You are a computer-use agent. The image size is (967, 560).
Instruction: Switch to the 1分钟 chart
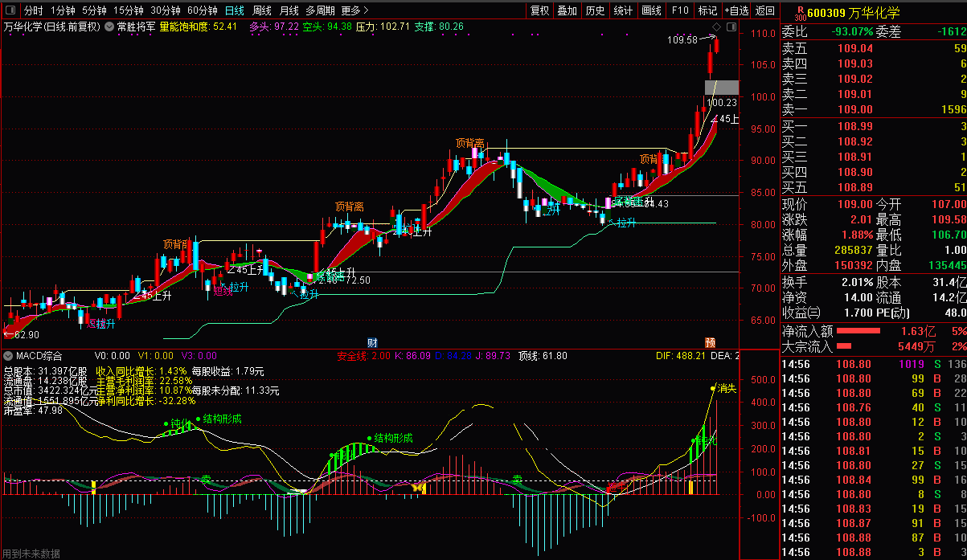(x=63, y=10)
